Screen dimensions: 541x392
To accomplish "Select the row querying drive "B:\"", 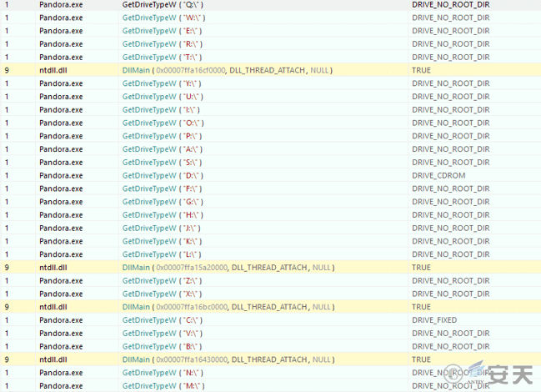I will (x=163, y=346).
